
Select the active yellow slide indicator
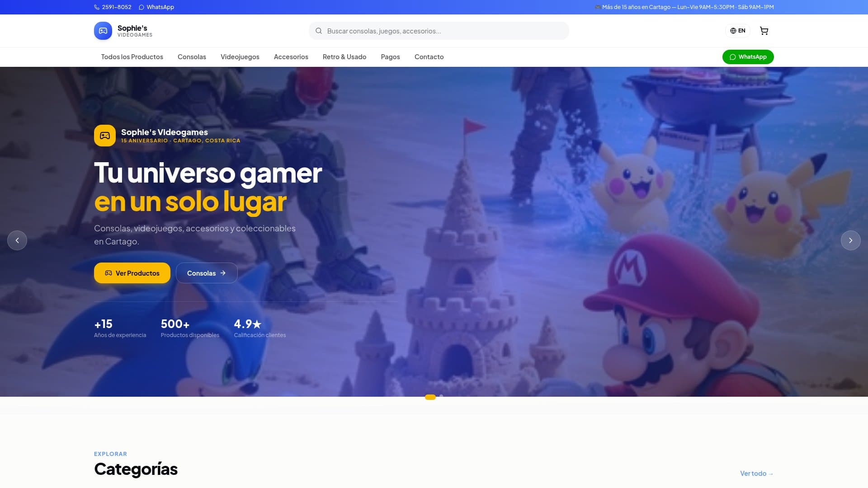[x=430, y=397]
